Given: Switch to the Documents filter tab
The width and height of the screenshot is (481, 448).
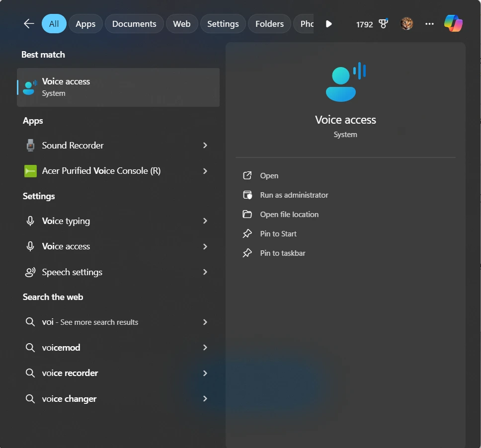Looking at the screenshot, I should click(x=134, y=24).
